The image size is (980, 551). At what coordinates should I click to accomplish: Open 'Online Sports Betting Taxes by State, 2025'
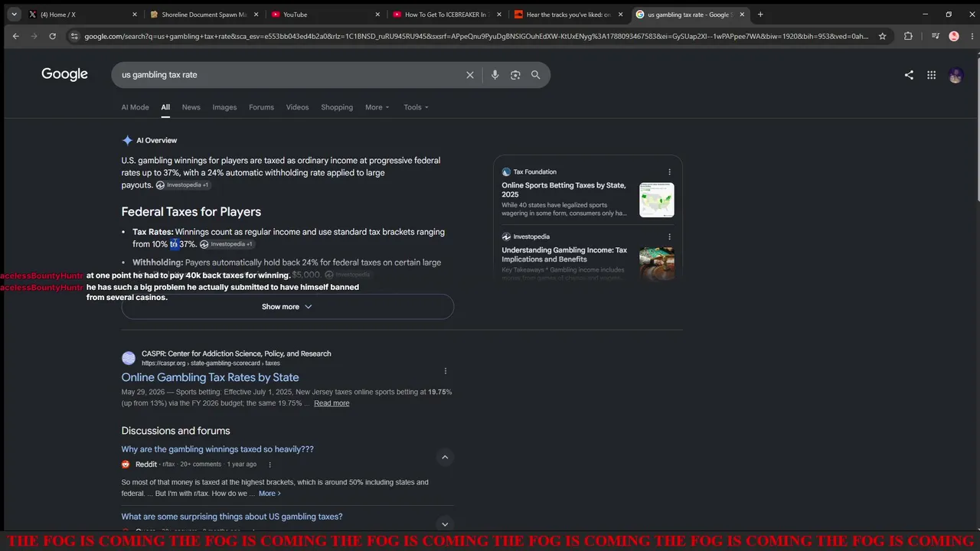[563, 190]
